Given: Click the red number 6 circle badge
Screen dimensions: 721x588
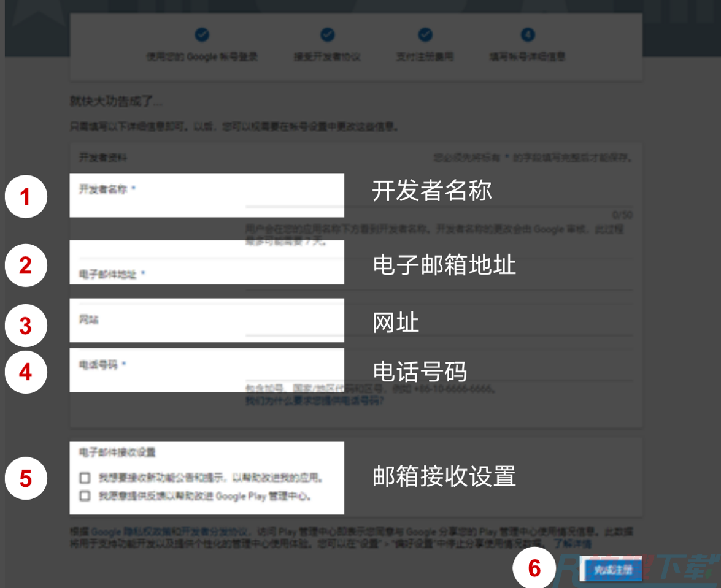Looking at the screenshot, I should [534, 568].
